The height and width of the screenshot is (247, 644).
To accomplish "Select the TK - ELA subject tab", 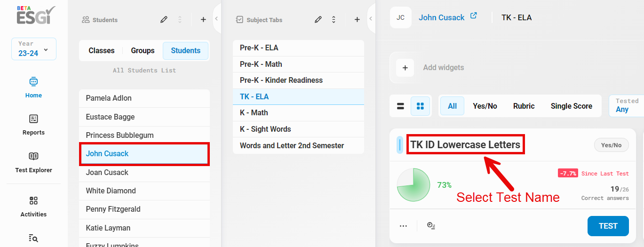I will 298,96.
